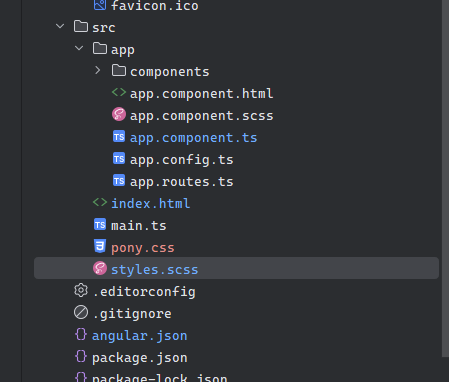The width and height of the screenshot is (449, 382).
Task: Click the favicon.ico image file icon
Action: click(x=100, y=5)
